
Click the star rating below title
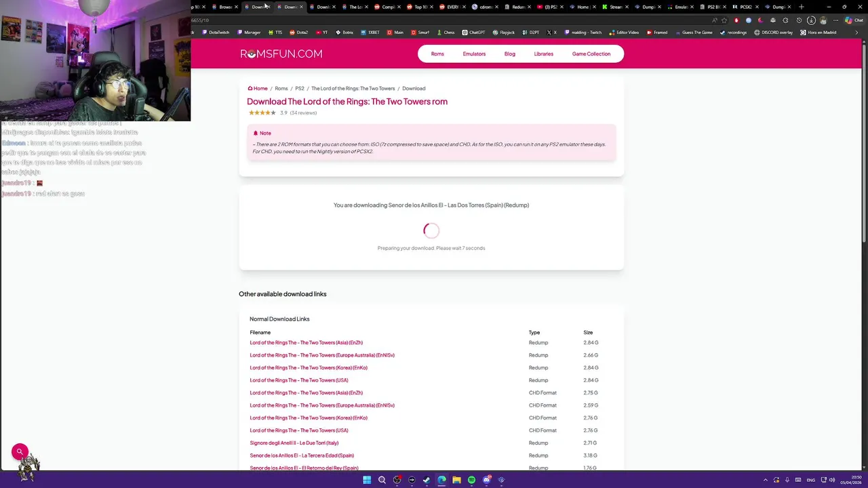tap(262, 113)
